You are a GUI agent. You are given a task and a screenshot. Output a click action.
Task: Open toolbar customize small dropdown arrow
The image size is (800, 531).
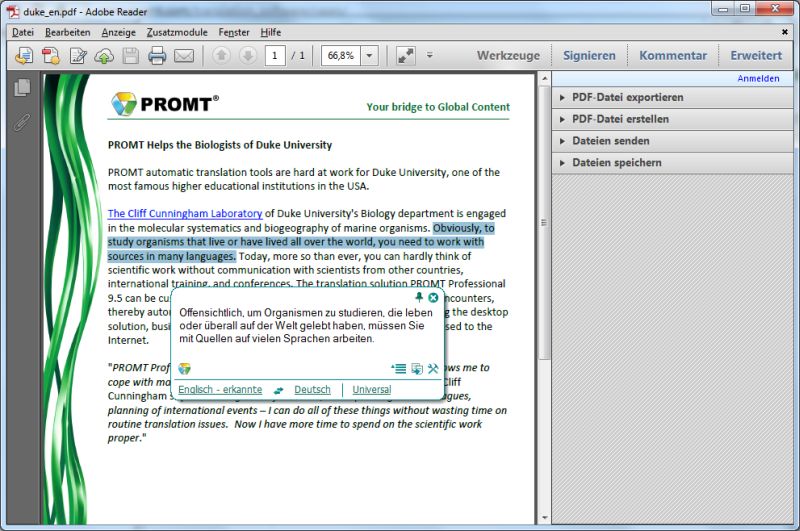tap(430, 55)
